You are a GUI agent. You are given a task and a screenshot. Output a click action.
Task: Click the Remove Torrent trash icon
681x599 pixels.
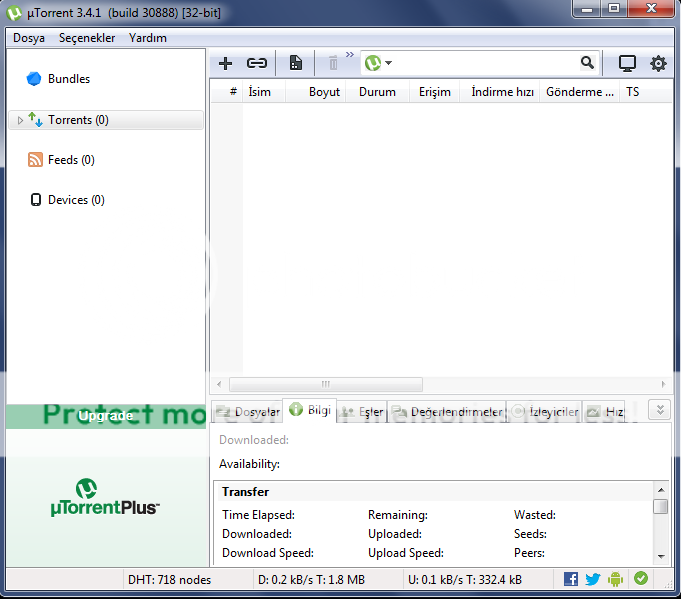[x=333, y=63]
